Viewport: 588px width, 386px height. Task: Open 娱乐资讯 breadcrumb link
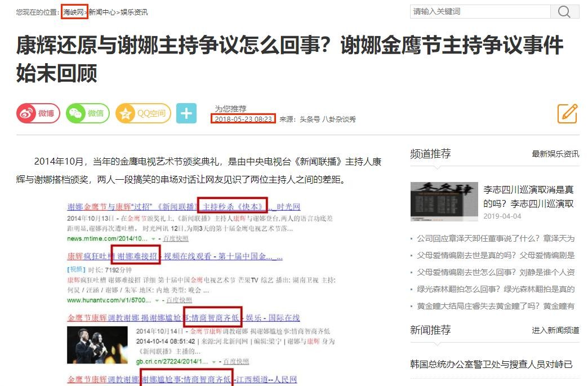tap(134, 12)
